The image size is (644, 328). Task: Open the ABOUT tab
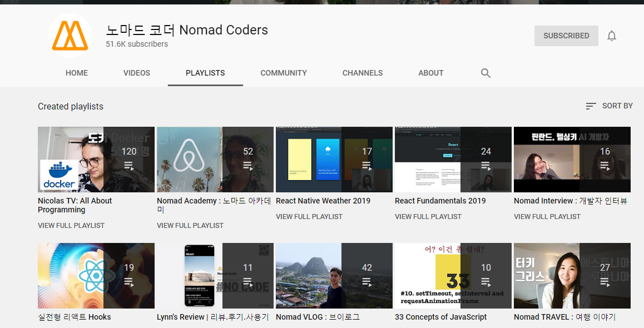tap(431, 73)
